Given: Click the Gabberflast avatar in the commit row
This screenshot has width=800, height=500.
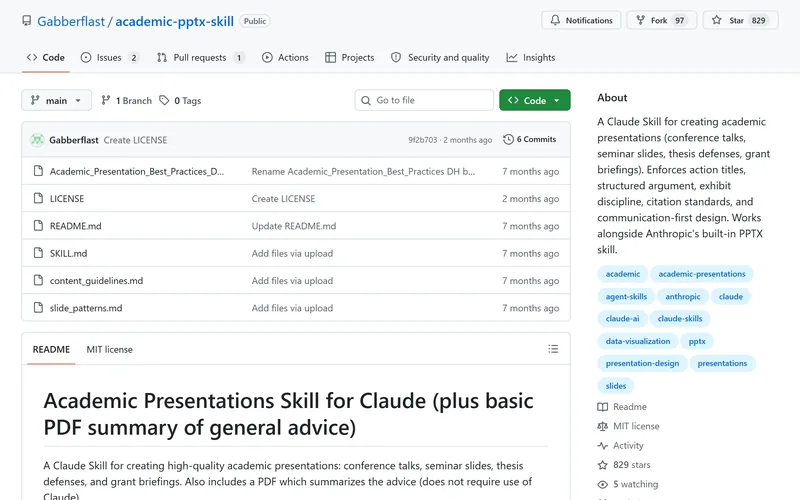Looking at the screenshot, I should (x=37, y=140).
